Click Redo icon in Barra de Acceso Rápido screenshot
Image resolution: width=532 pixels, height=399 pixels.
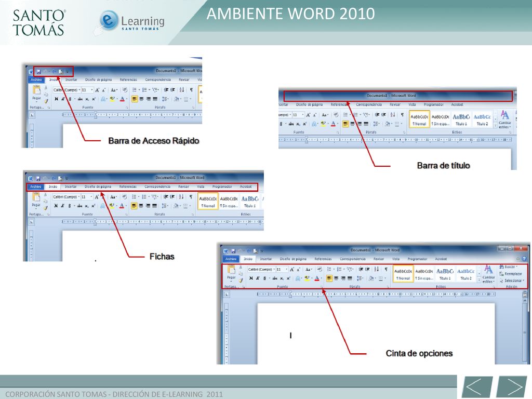pos(54,72)
